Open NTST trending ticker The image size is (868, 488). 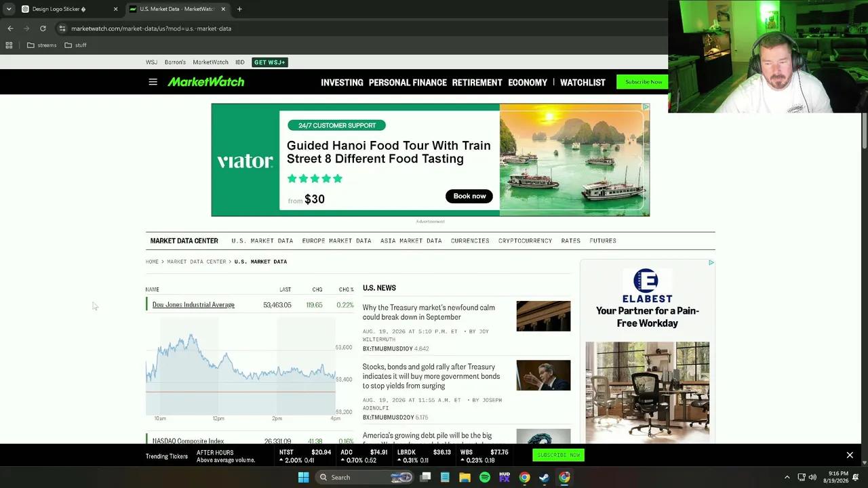(x=305, y=456)
